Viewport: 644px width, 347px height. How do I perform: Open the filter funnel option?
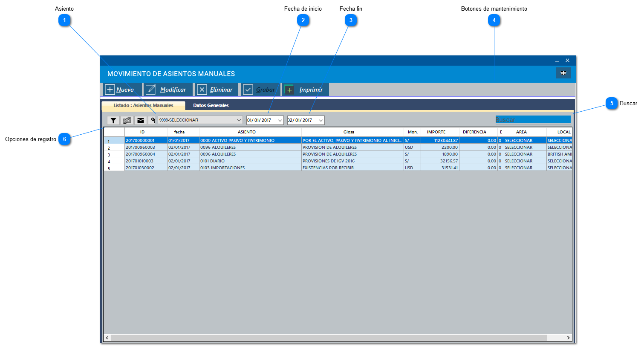[113, 121]
